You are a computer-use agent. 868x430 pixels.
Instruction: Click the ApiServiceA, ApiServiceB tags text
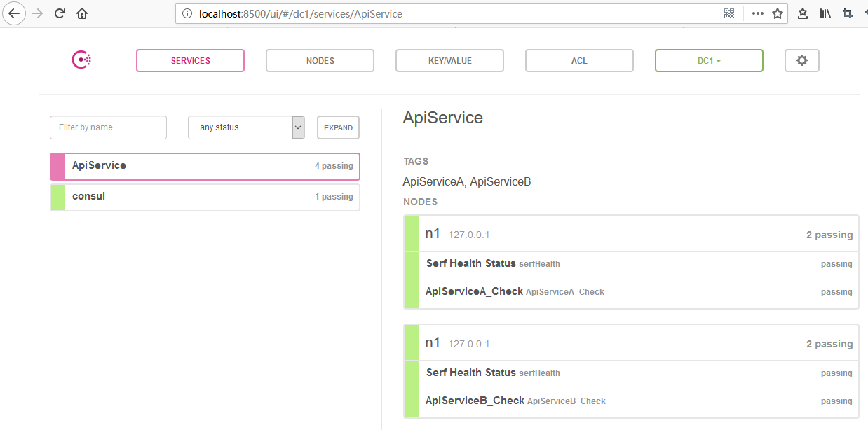(x=467, y=181)
